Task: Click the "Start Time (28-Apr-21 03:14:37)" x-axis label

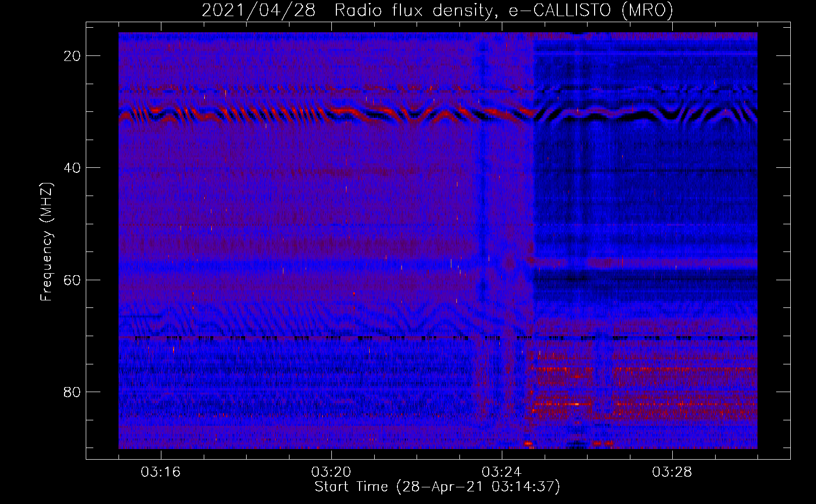Action: [437, 487]
